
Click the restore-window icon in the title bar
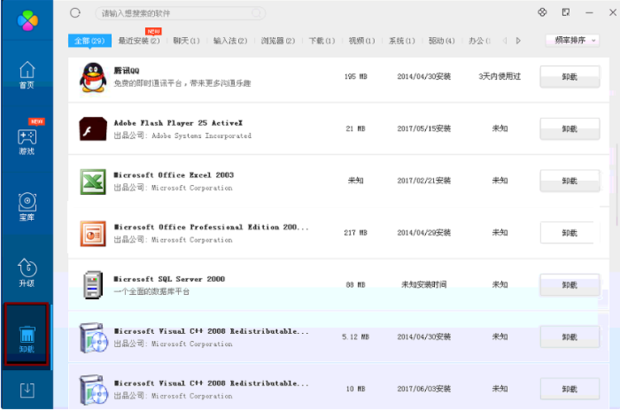click(x=566, y=12)
